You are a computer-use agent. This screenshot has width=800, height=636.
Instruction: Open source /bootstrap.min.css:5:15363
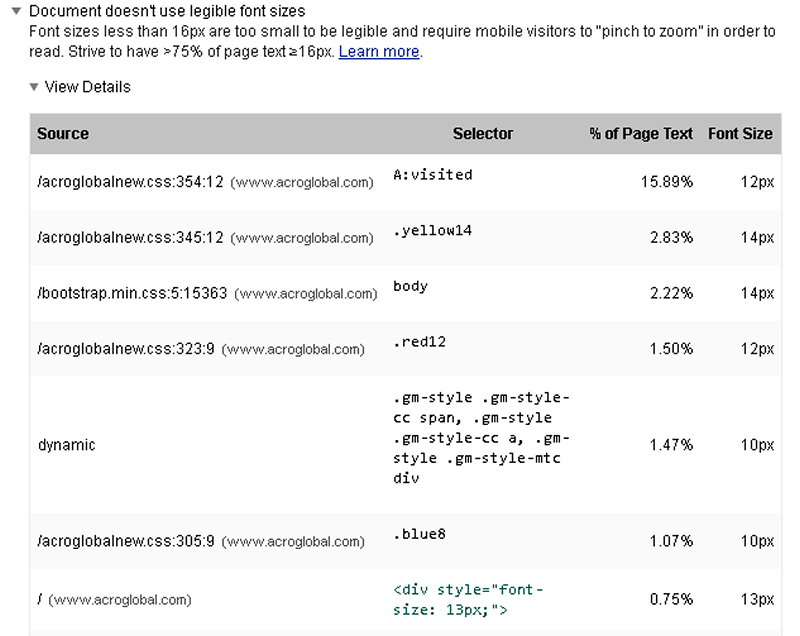(x=132, y=293)
